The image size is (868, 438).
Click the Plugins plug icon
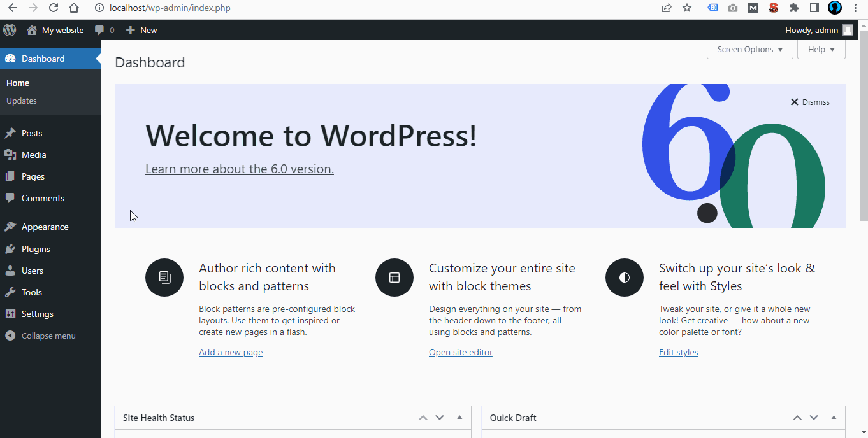(10, 249)
